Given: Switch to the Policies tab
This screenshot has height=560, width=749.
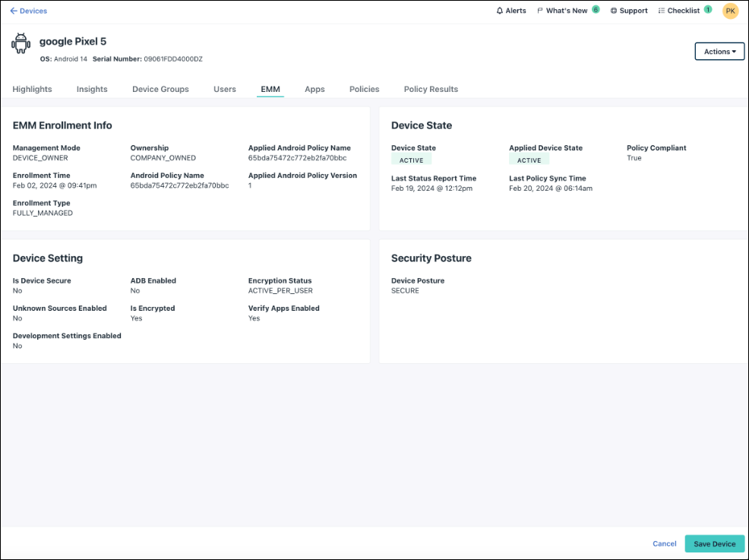Looking at the screenshot, I should (x=364, y=89).
